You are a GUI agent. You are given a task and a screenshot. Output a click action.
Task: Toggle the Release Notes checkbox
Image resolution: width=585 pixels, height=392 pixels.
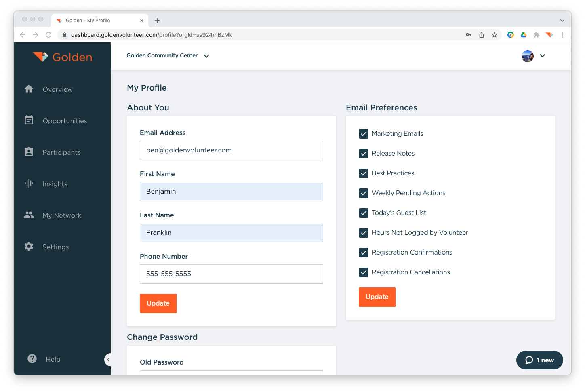click(364, 154)
